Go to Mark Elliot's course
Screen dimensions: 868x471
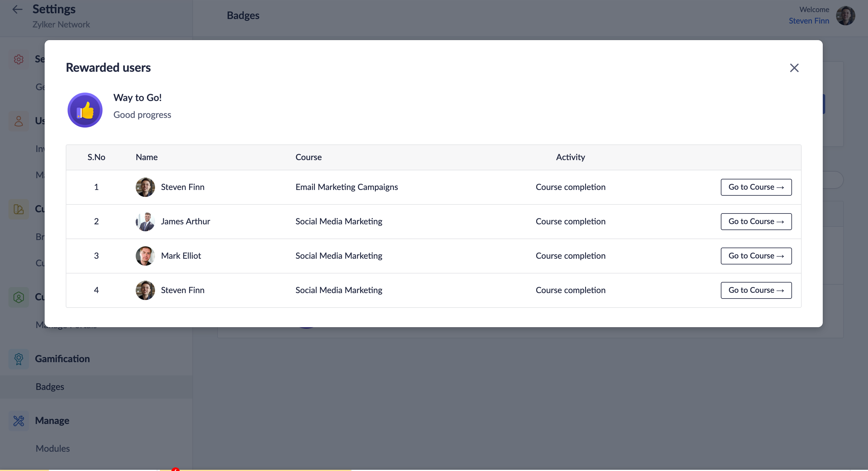coord(756,256)
